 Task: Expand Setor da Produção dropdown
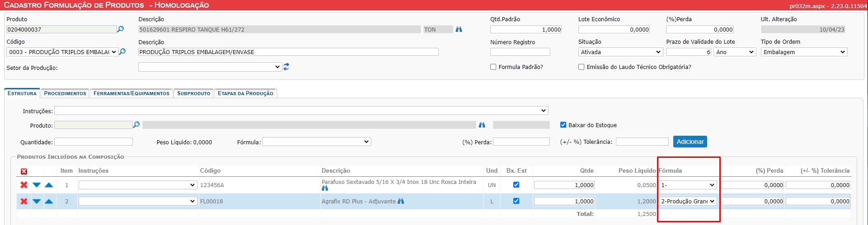coord(210,67)
